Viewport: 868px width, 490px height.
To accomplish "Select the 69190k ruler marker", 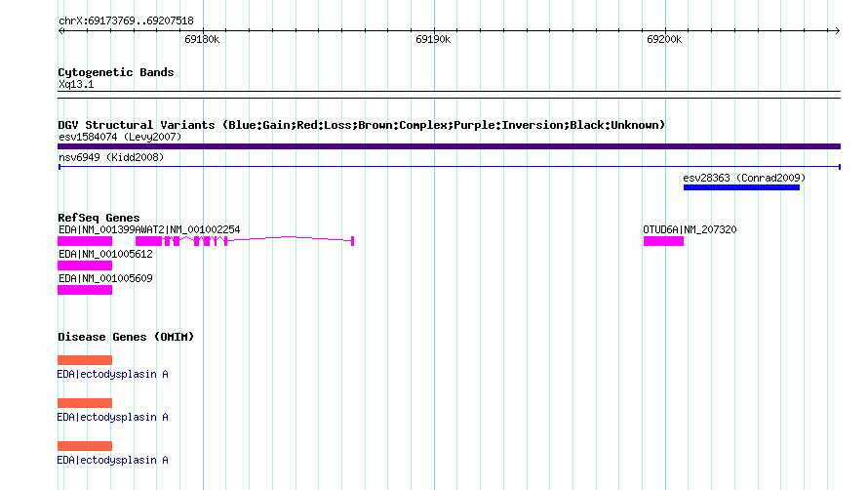I will [433, 39].
